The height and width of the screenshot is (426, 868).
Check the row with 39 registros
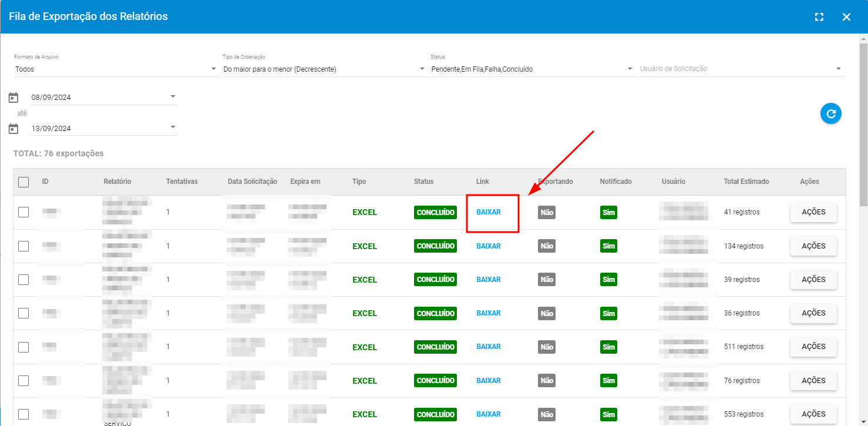click(23, 280)
